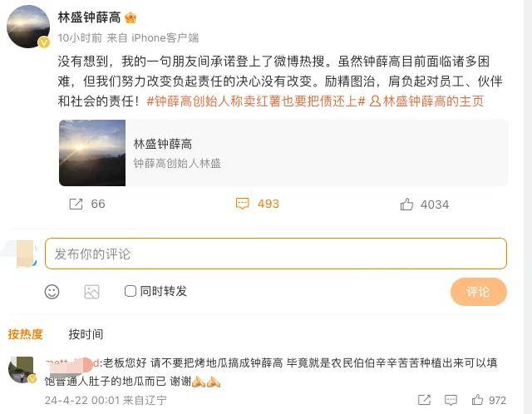The width and height of the screenshot is (532, 414).
Task: Switch to the 按热度 sorting tab
Action: click(25, 334)
